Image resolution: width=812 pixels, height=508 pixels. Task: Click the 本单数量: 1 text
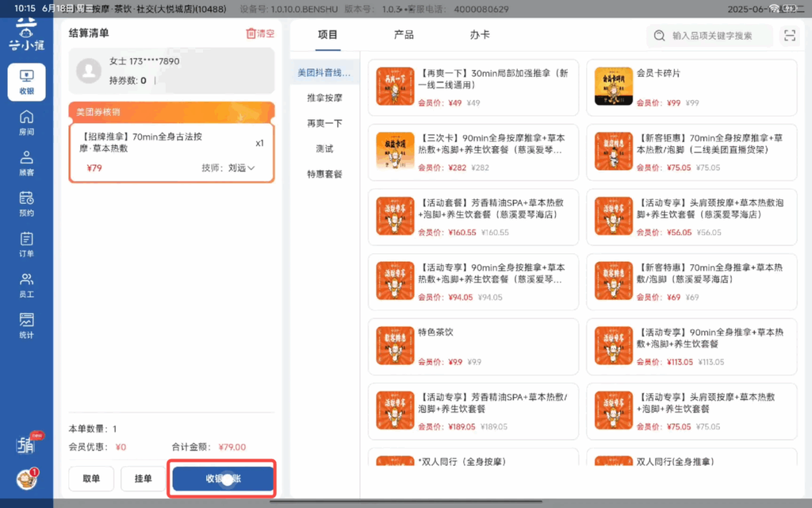[93, 429]
